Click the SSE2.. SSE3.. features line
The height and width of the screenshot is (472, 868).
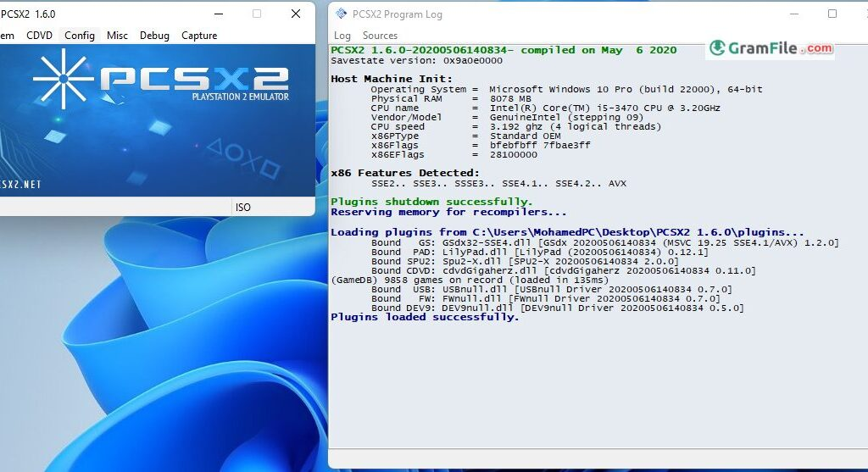[x=498, y=184]
